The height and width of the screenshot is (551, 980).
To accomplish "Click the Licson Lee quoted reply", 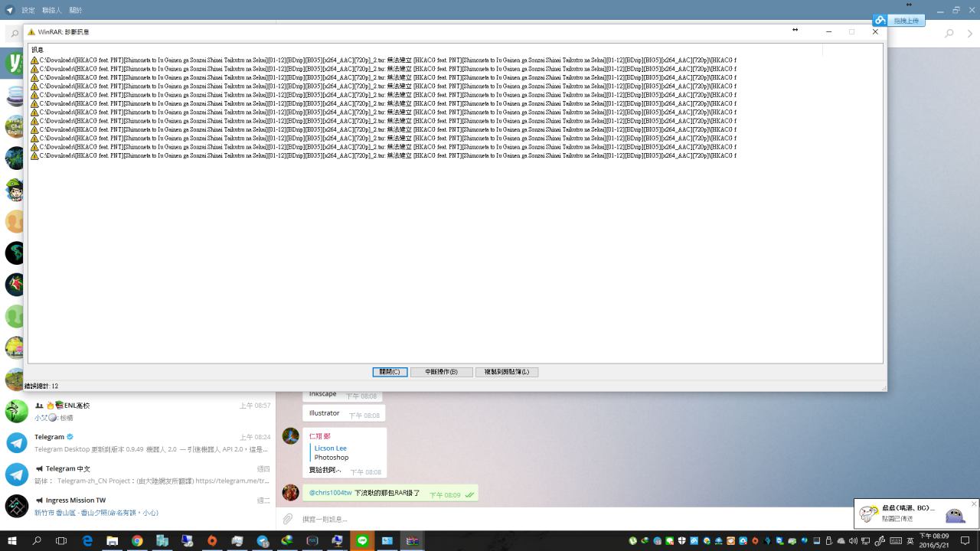I will [x=332, y=452].
